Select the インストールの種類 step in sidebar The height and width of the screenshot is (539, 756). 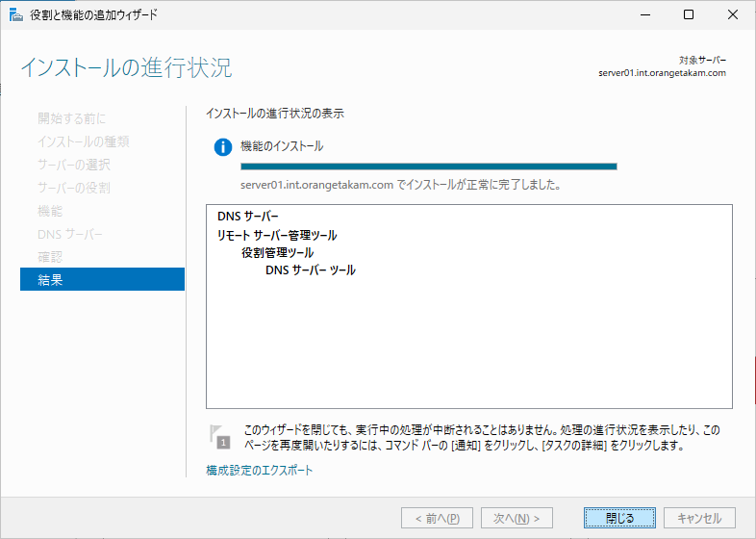pyautogui.click(x=84, y=141)
